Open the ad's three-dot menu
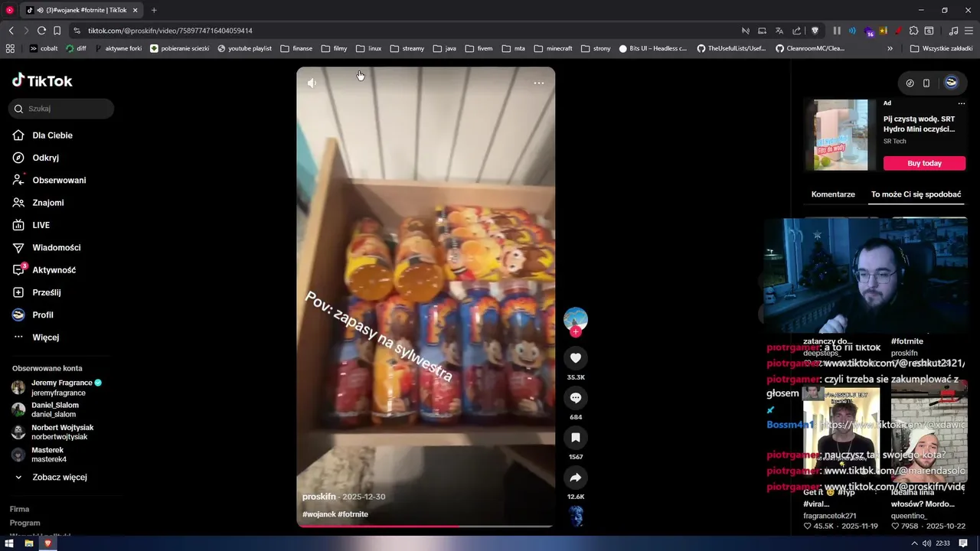Image resolution: width=980 pixels, height=551 pixels. click(x=962, y=103)
